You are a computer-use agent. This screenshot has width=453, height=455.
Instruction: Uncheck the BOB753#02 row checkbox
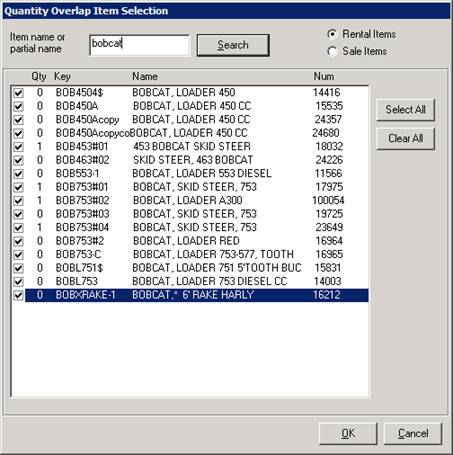(18, 201)
